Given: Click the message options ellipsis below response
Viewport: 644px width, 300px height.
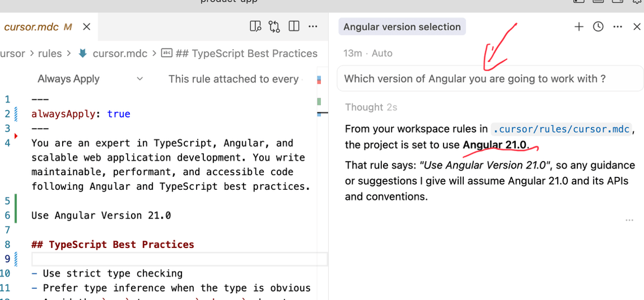Looking at the screenshot, I should coord(629,220).
